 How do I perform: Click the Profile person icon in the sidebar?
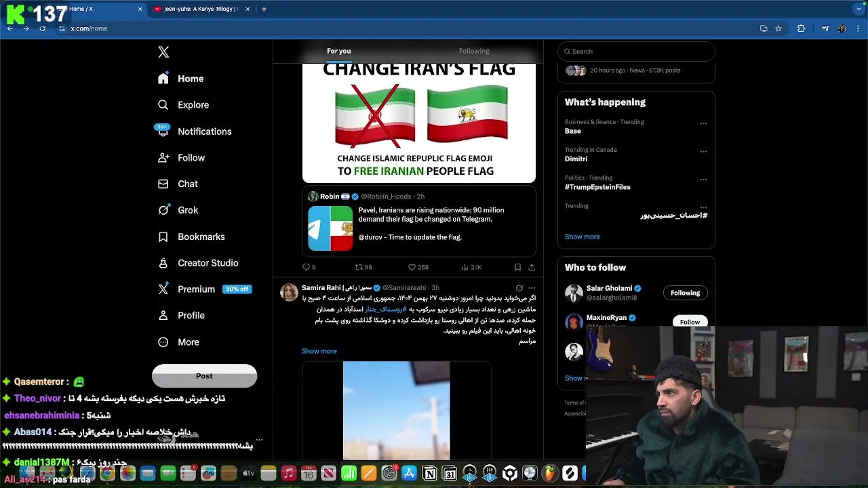(163, 315)
